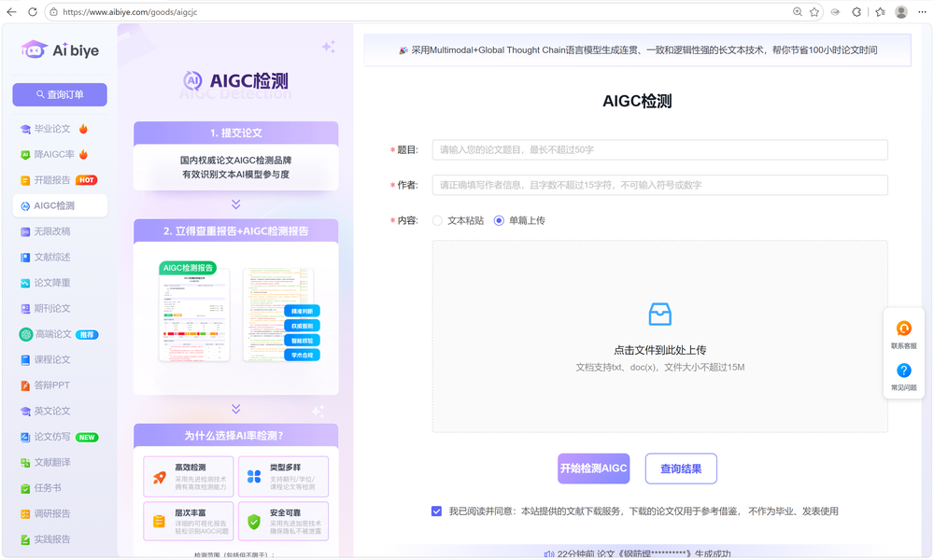Open the browser three-dot menu
The width and height of the screenshot is (934, 560).
922,12
